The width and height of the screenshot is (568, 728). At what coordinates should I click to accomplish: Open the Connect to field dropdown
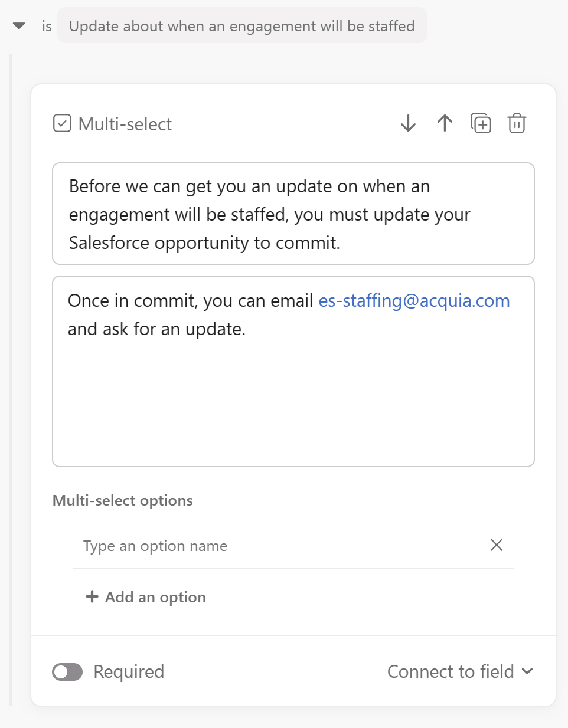pos(451,671)
